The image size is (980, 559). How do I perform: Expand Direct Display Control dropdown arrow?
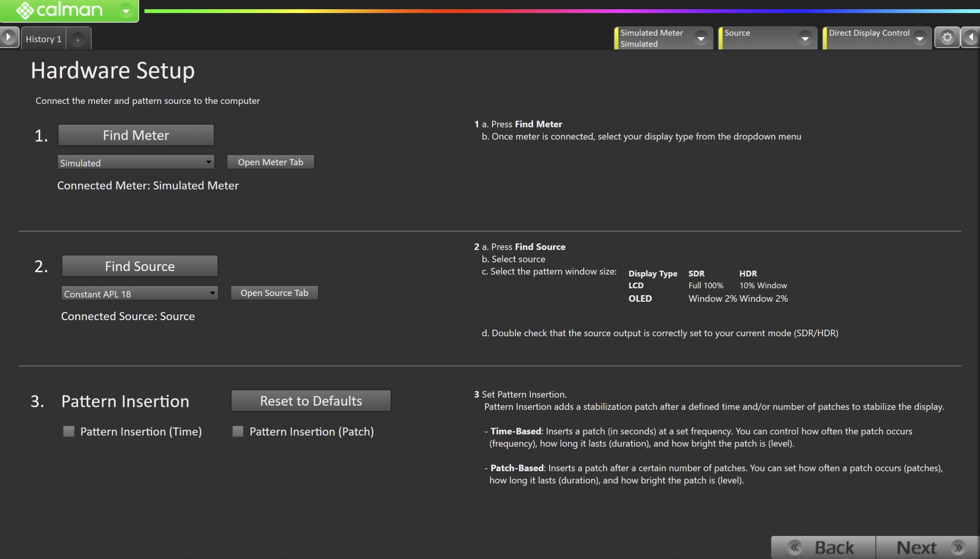920,38
